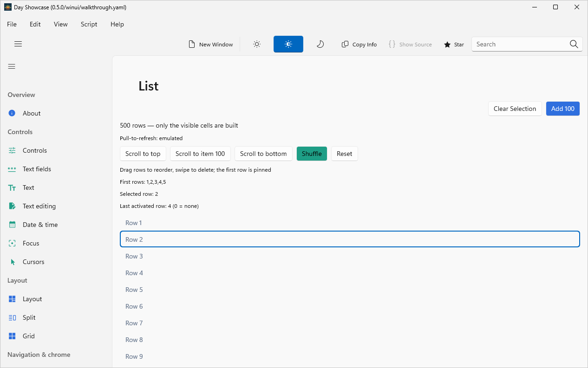Collapse the sidebar navigation pane

[x=12, y=66]
